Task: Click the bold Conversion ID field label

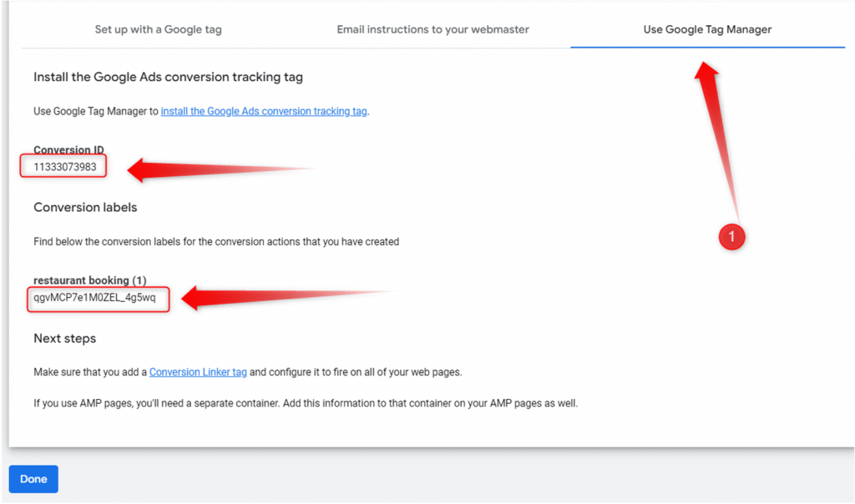Action: coord(68,150)
